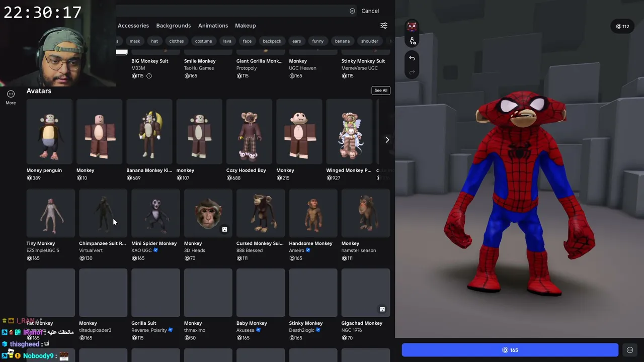
Task: Switch to the Accessories tab
Action: [x=133, y=26]
